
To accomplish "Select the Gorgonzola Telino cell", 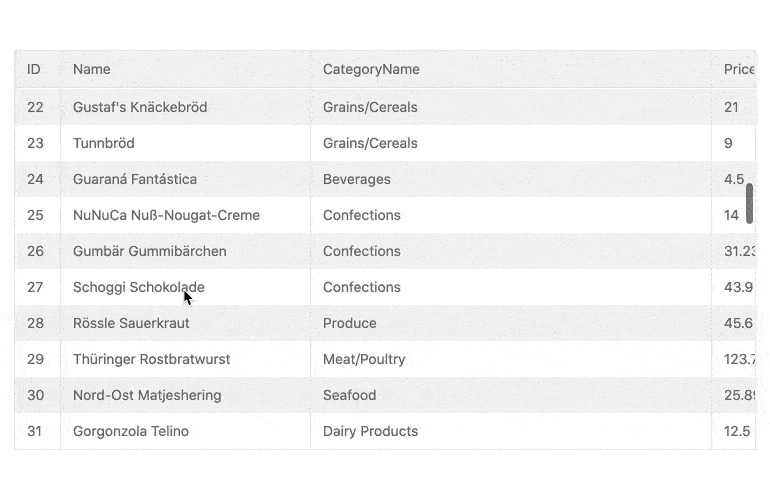I will click(x=131, y=431).
